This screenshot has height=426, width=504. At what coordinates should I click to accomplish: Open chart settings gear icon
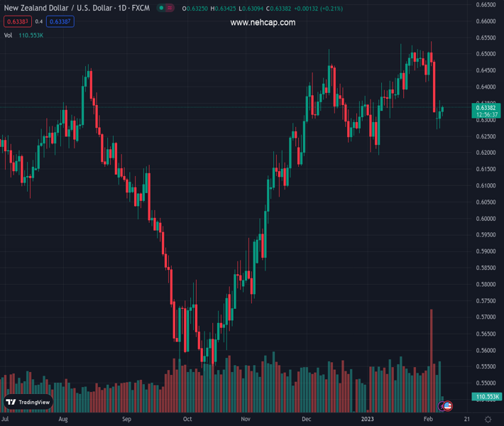pyautogui.click(x=488, y=420)
